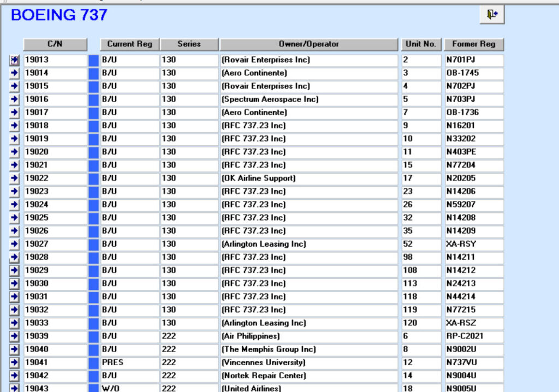Click blue color box beside C/N 19040

click(x=93, y=349)
